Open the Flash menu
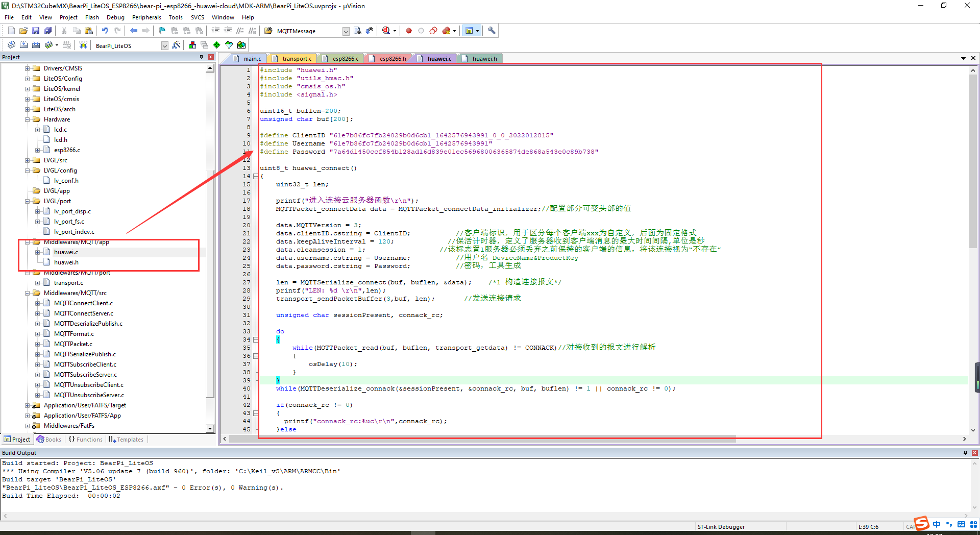980x535 pixels. (92, 17)
